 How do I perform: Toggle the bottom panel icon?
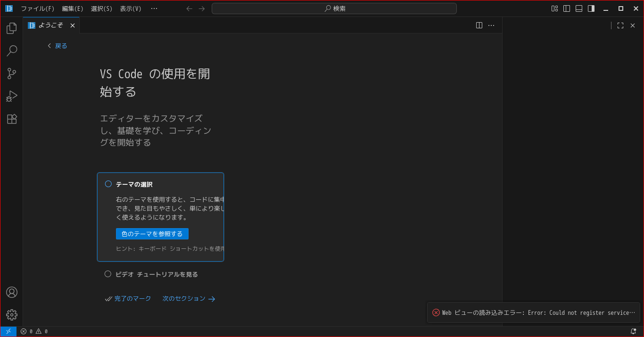(579, 8)
